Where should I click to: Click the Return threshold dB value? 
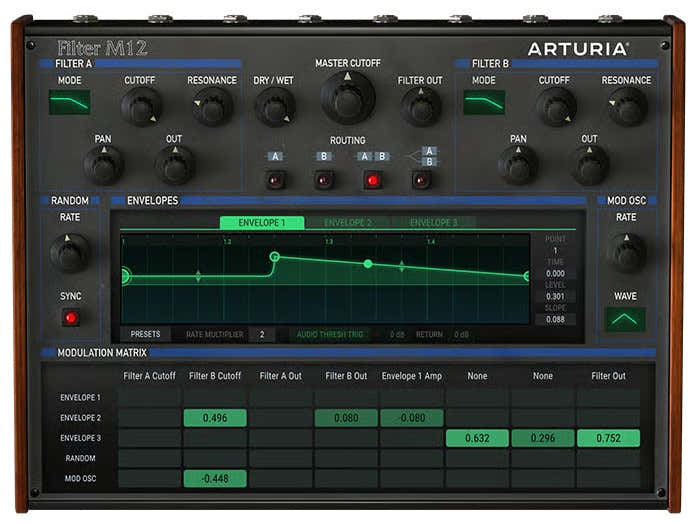click(x=461, y=335)
